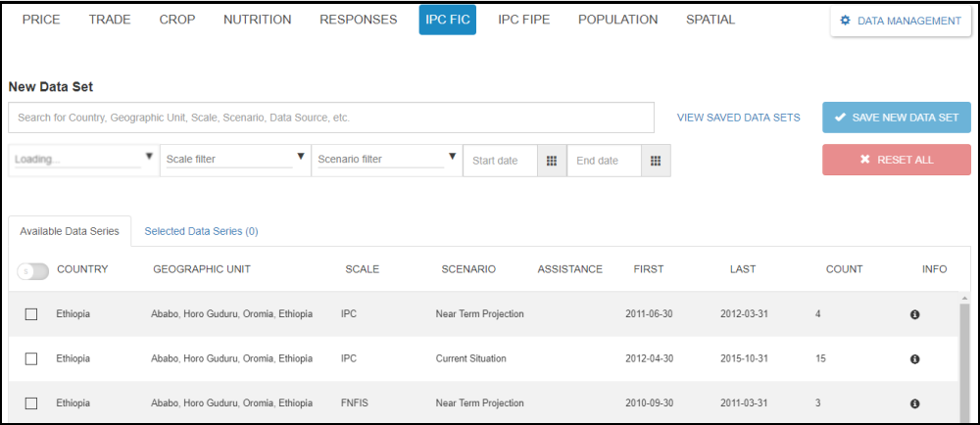Click info icon for FNFIS row
The height and width of the screenshot is (425, 980).
[914, 403]
